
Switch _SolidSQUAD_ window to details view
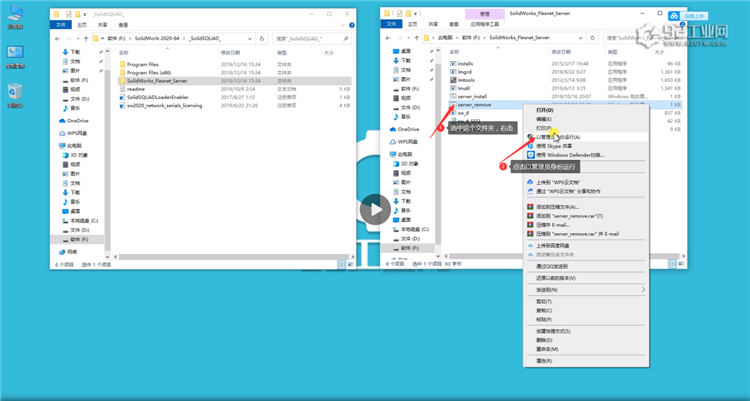click(342, 264)
